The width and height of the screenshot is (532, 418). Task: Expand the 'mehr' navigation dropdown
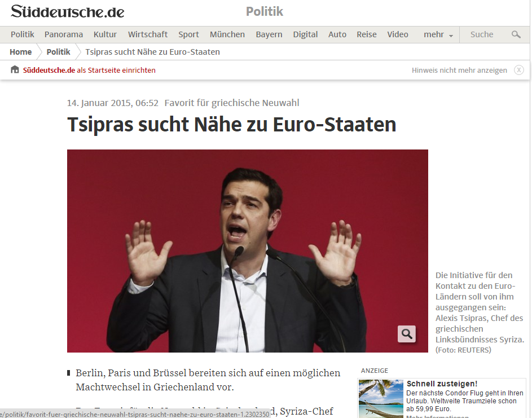[438, 34]
